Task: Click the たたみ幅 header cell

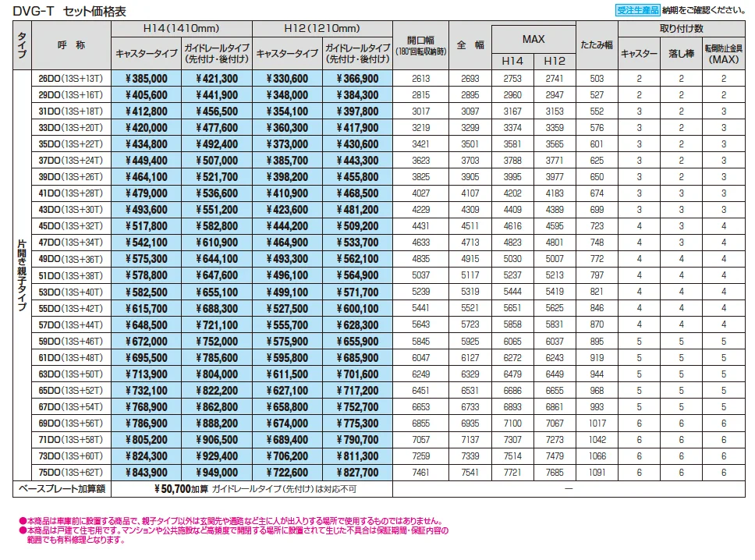Action: tap(597, 45)
